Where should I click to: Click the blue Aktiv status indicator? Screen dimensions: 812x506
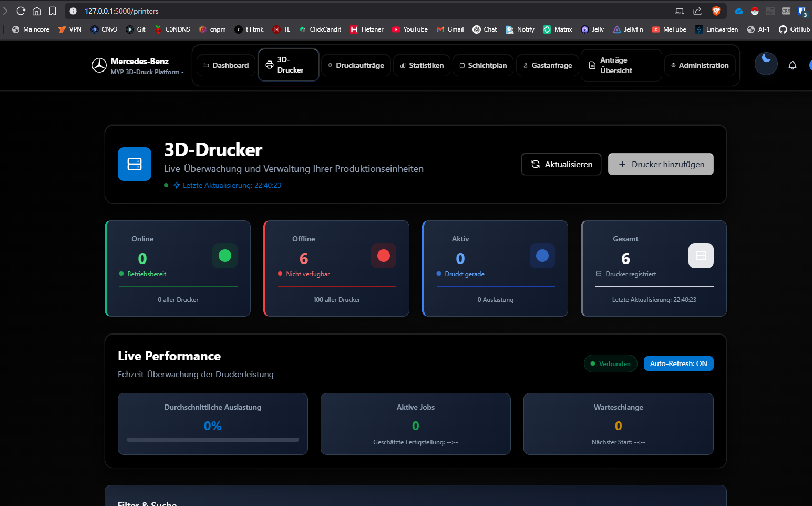[x=542, y=256]
